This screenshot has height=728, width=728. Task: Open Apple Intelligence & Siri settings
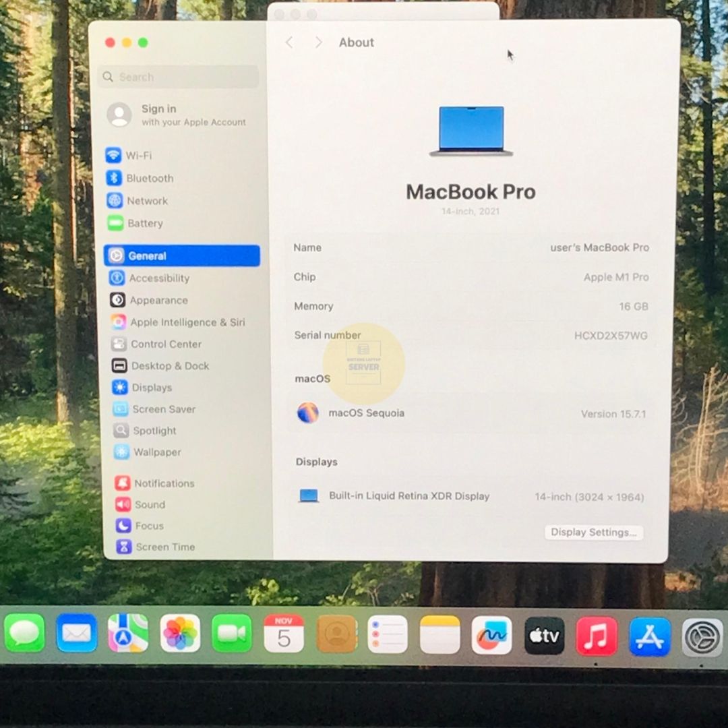tap(187, 322)
